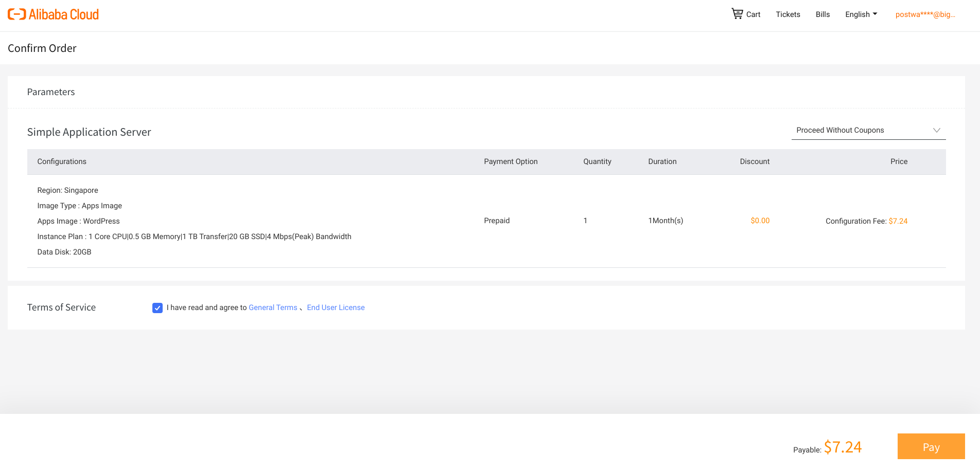Click the Parameters section header
Screen dimensions: 980x472
tap(51, 92)
